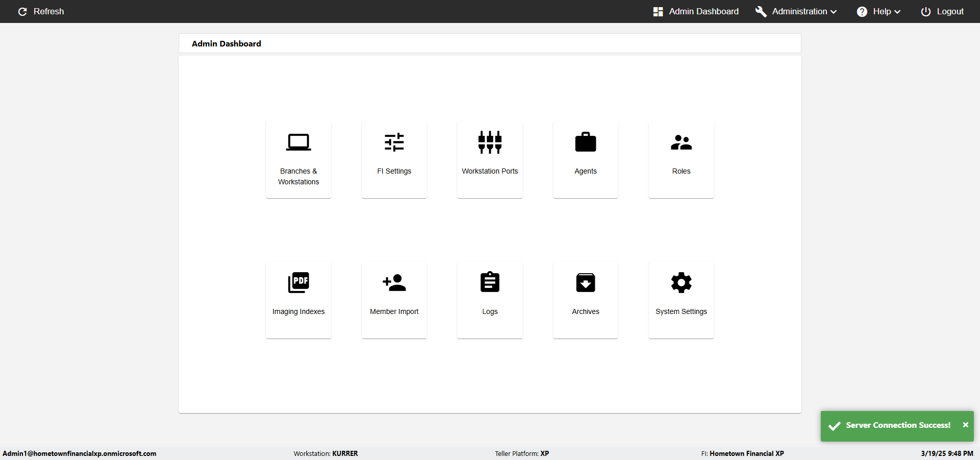Viewport: 980px width, 460px height.
Task: Select the Branches & Workstations label
Action: [x=299, y=177]
